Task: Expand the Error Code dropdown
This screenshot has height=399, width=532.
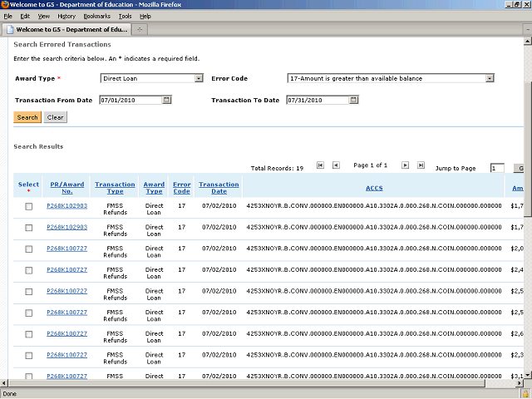Action: tap(490, 78)
